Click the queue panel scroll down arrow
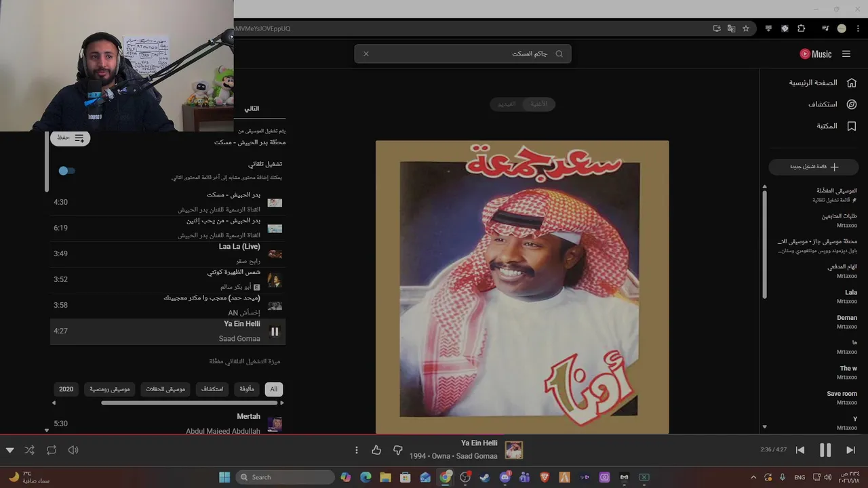Screen dimensions: 868x488 tap(47, 430)
